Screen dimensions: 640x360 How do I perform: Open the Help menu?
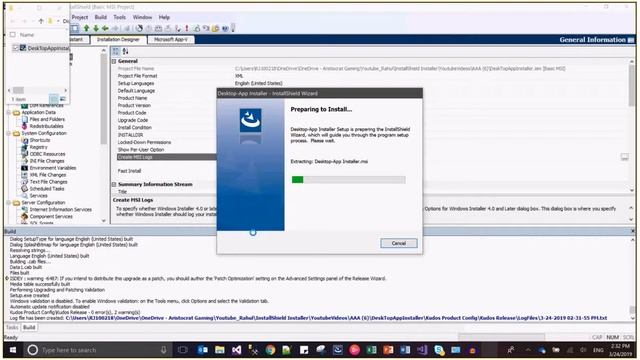coord(164,17)
